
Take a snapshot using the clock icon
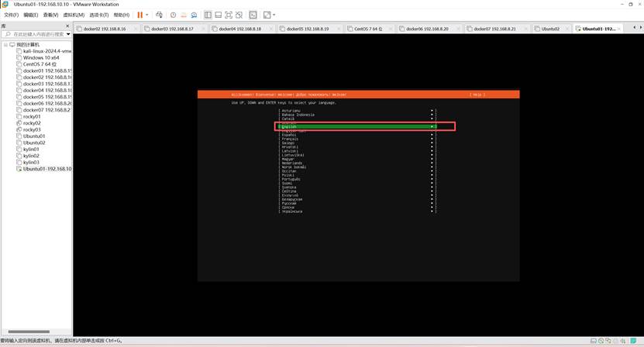[x=174, y=15]
